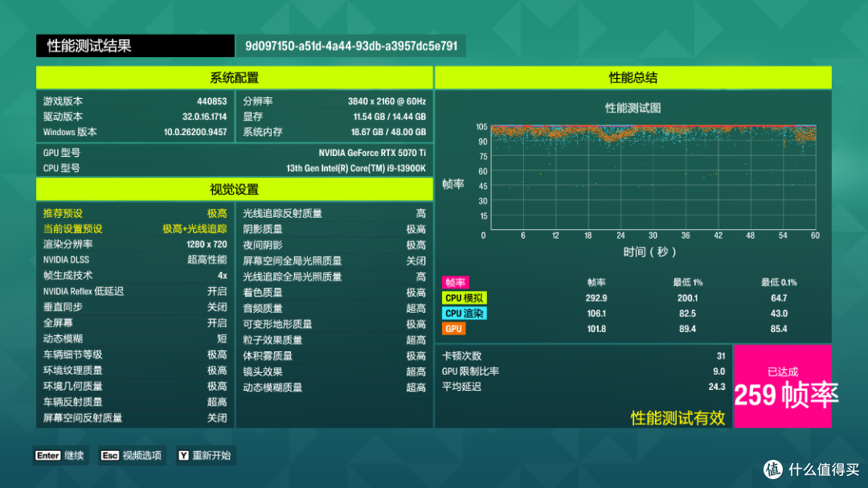Click the 卡顿次数 value 31
The width and height of the screenshot is (868, 488).
(721, 356)
